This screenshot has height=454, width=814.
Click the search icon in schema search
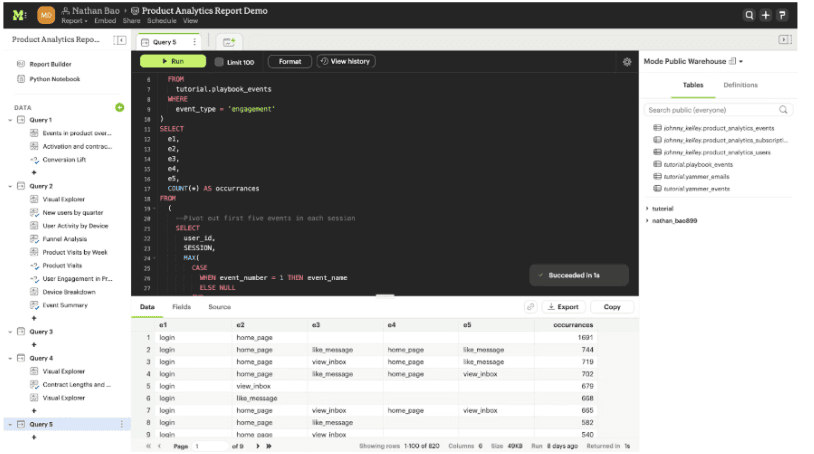(783, 110)
